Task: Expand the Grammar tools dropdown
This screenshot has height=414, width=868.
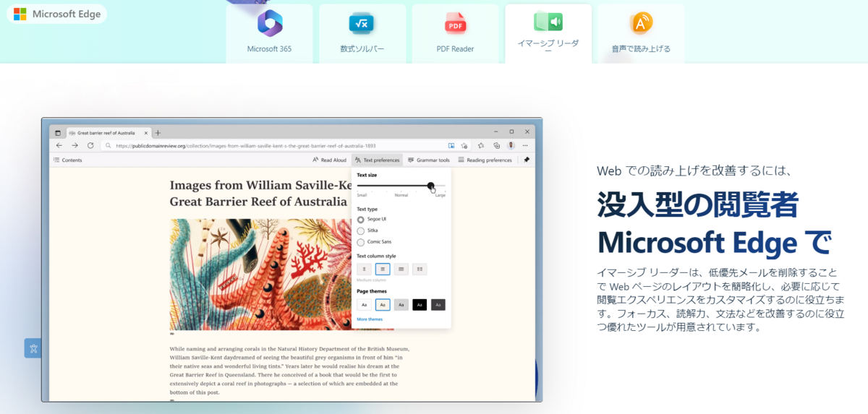Action: click(429, 160)
